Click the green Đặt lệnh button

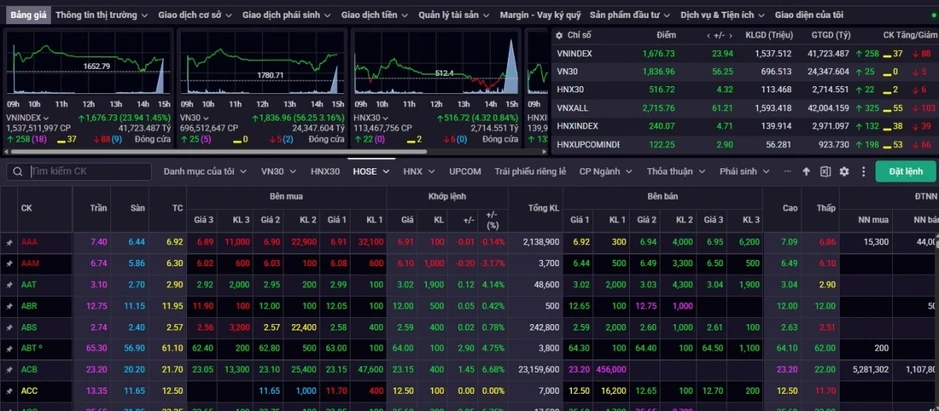[905, 171]
